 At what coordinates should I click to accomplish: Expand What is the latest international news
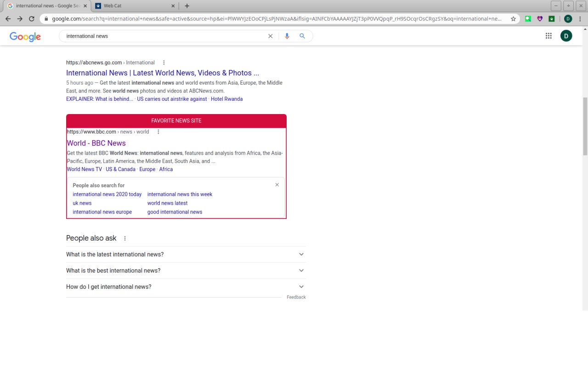(186, 254)
